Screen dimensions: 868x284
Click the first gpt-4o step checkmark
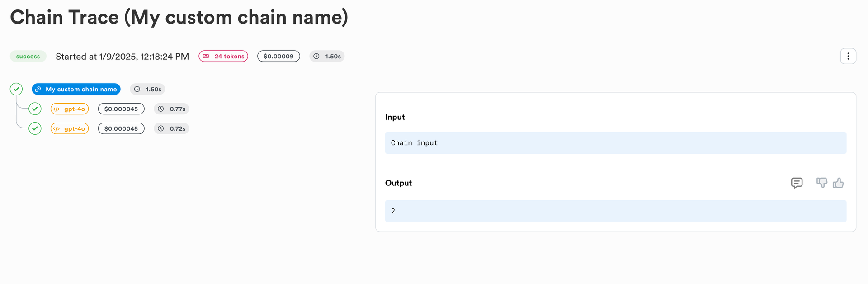(x=35, y=109)
